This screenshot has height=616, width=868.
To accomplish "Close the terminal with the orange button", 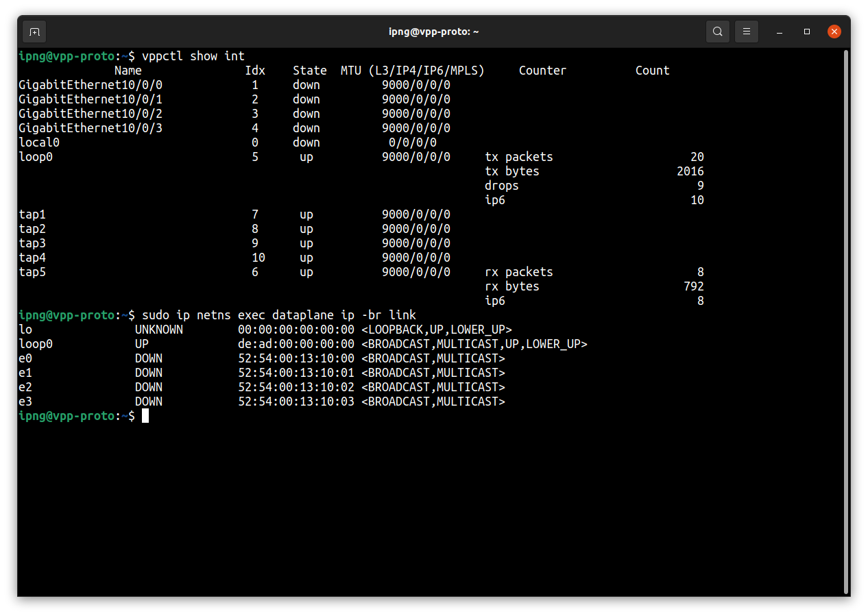I will pos(834,32).
